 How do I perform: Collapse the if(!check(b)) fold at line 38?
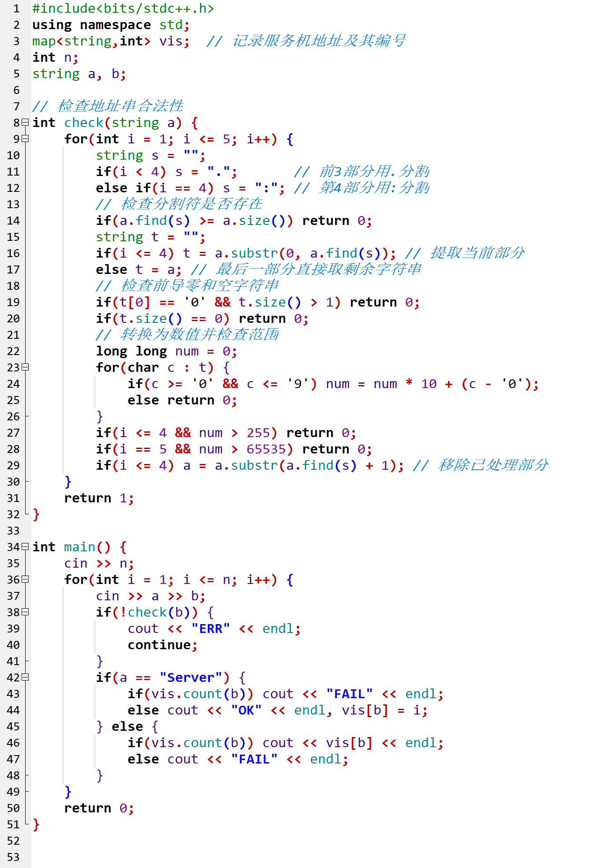pos(25,612)
